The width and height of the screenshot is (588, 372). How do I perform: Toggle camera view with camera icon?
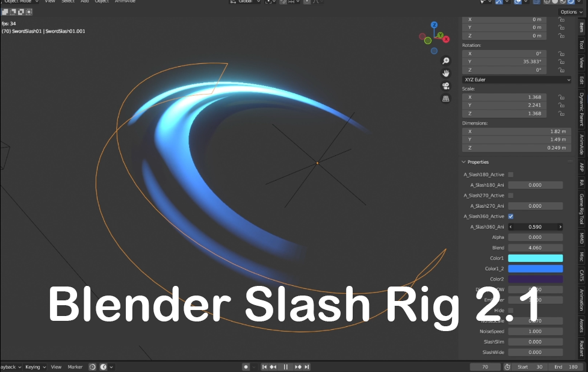pos(445,86)
